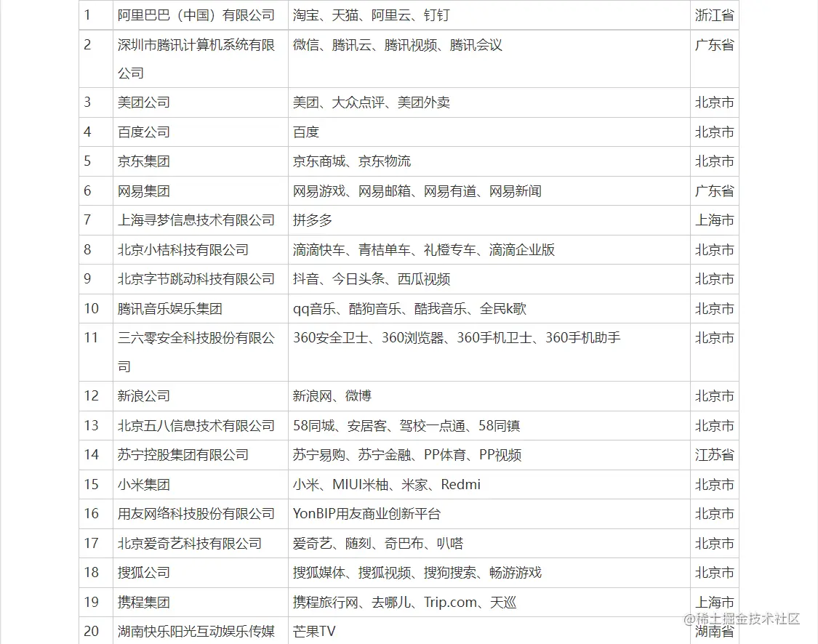Click rank number 11
Screen dimensions: 818x644
tap(92, 338)
